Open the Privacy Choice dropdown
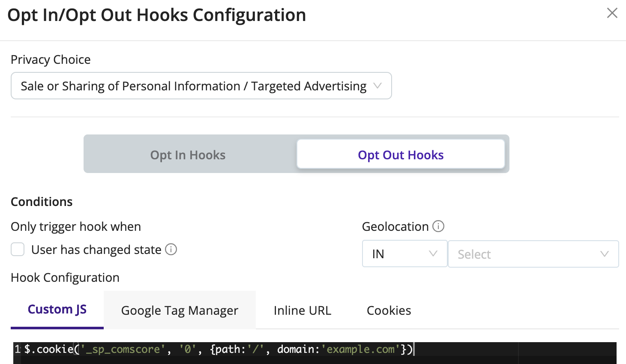The image size is (626, 364). tap(201, 86)
